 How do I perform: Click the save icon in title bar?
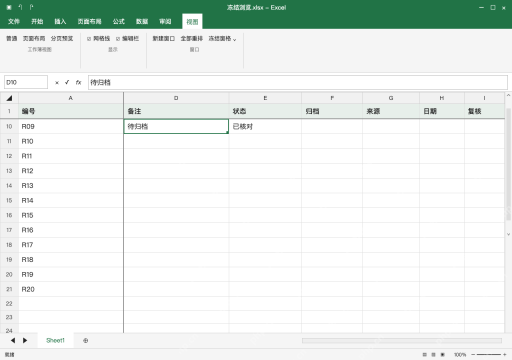coord(9,7)
